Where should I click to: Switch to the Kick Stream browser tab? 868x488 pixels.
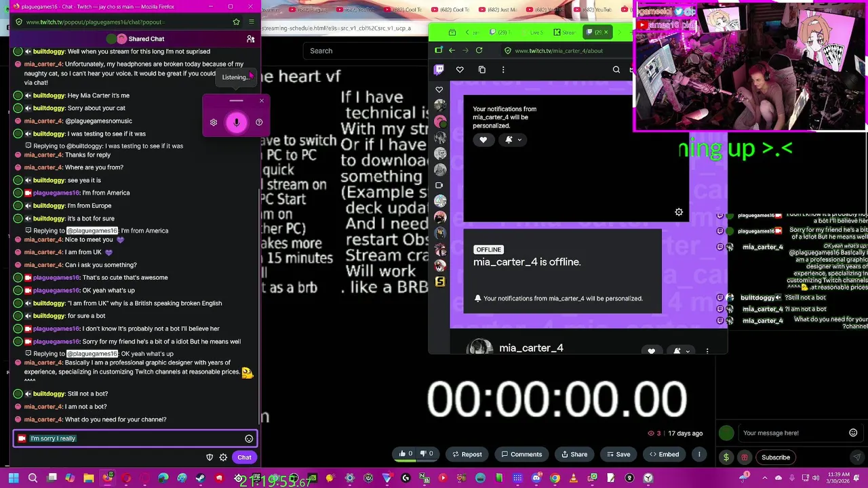click(564, 32)
